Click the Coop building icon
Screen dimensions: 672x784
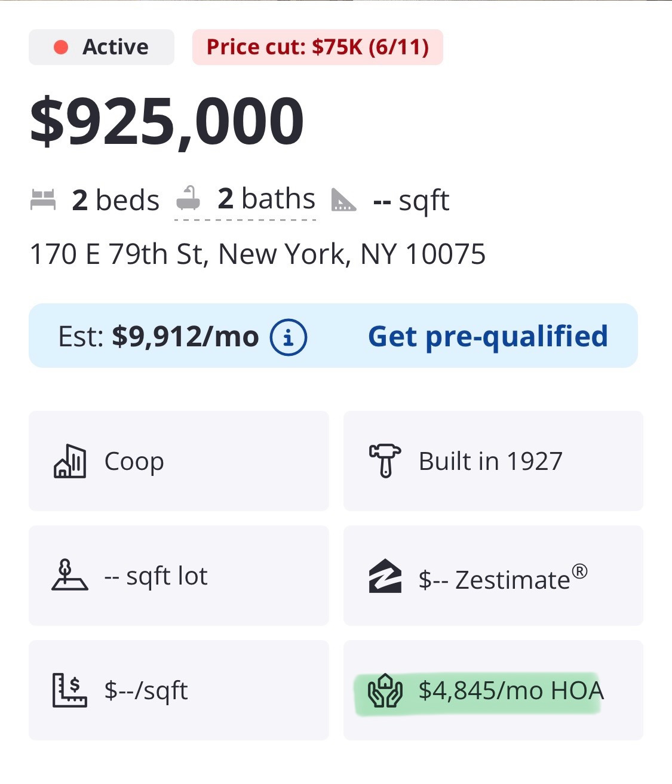70,461
